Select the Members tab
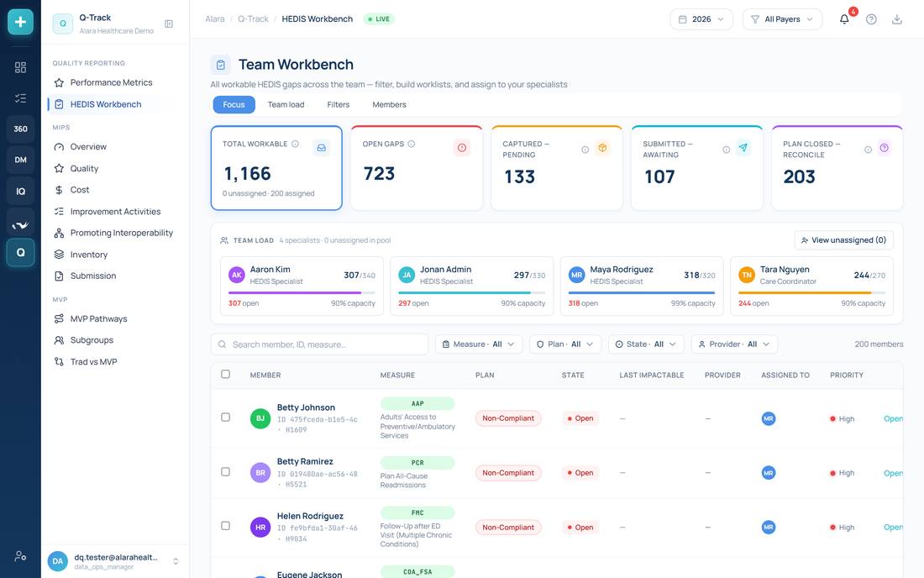 click(x=389, y=104)
